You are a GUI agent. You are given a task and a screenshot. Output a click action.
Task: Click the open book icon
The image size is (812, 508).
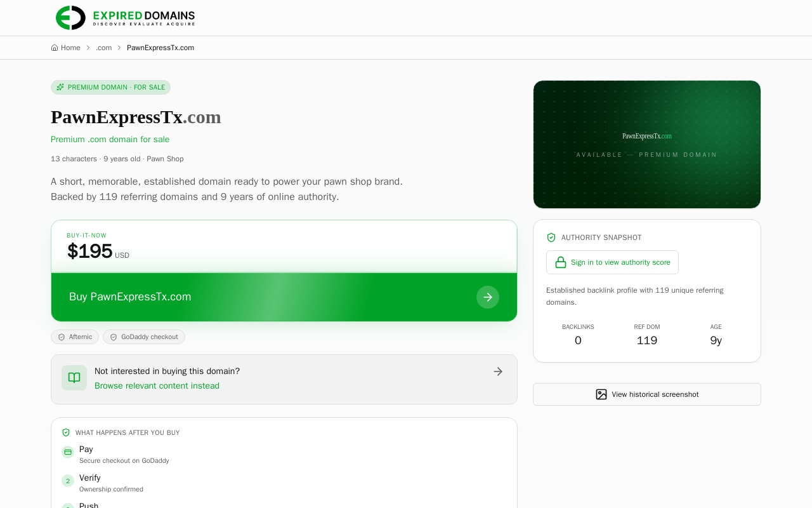(x=74, y=378)
